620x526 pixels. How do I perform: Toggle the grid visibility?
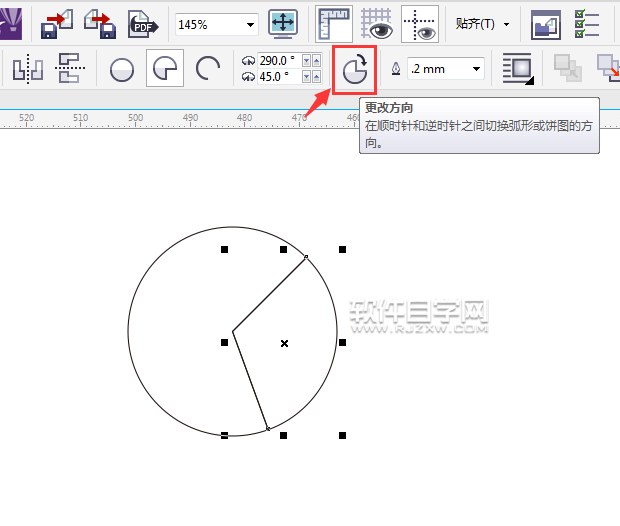[x=377, y=23]
